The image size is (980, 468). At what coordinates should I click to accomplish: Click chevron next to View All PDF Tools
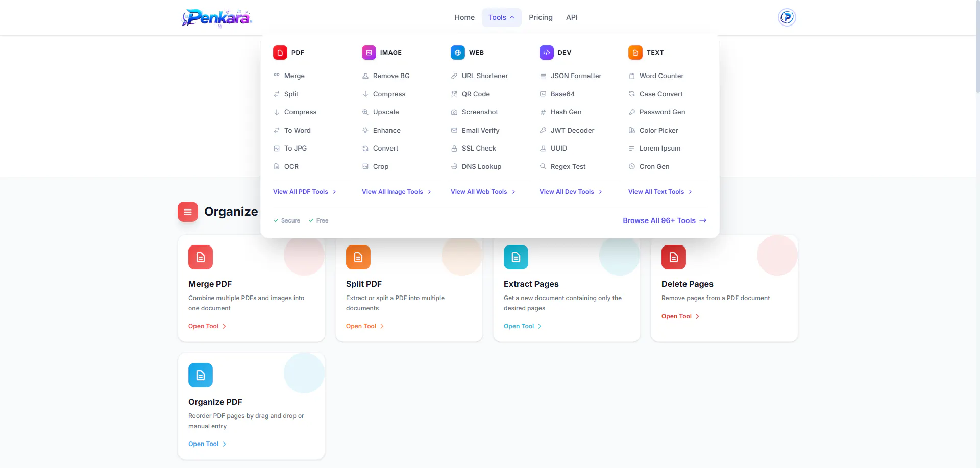click(x=334, y=192)
